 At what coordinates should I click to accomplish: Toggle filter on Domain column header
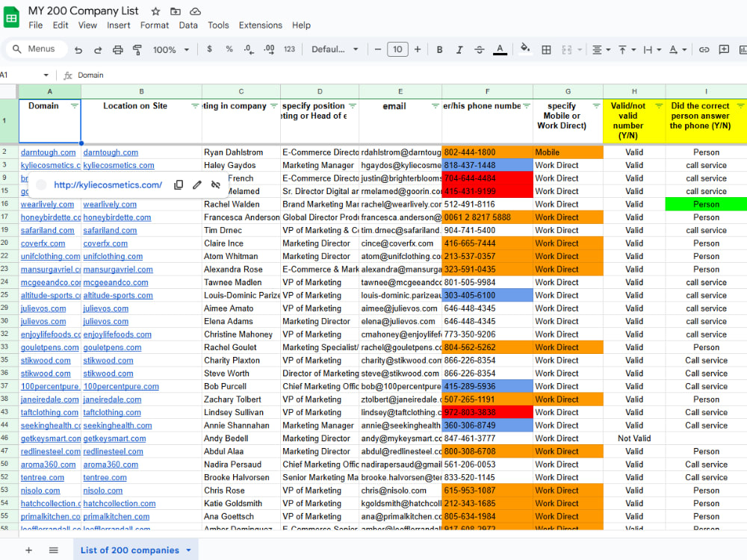tap(74, 106)
